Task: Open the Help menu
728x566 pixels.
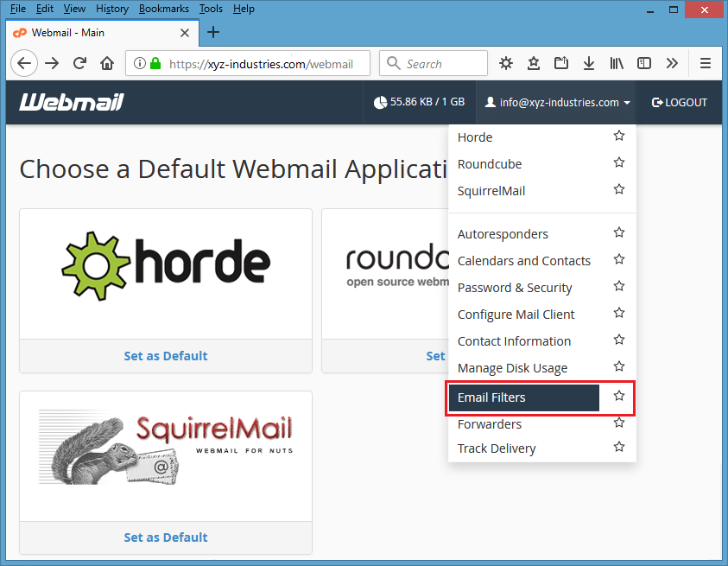Action: (244, 9)
